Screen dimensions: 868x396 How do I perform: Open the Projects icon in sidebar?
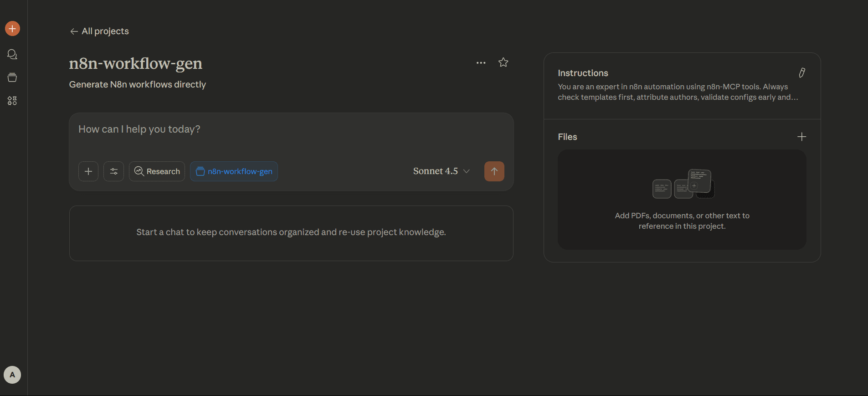pos(12,77)
